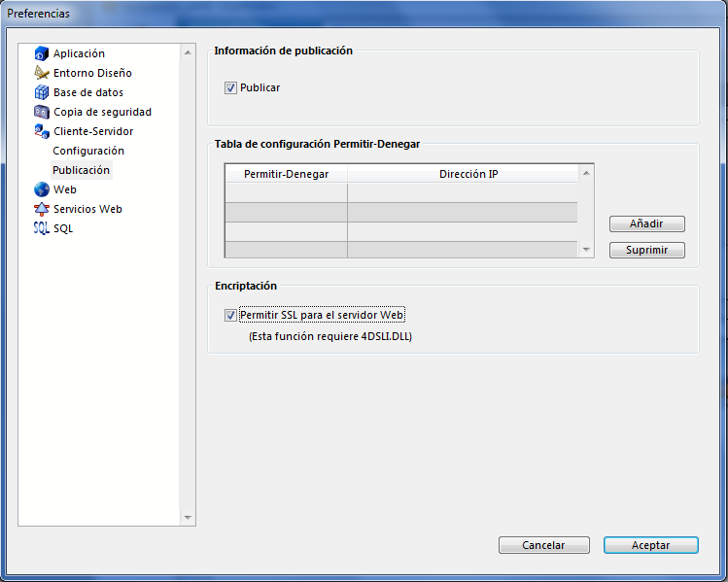Open the Web preferences section
This screenshot has width=728, height=582.
64,189
